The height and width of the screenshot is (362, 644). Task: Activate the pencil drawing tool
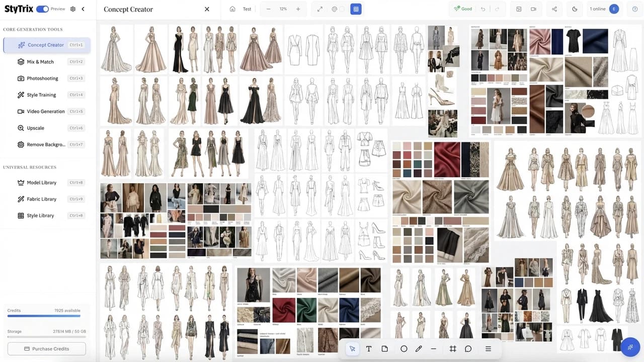pyautogui.click(x=419, y=349)
